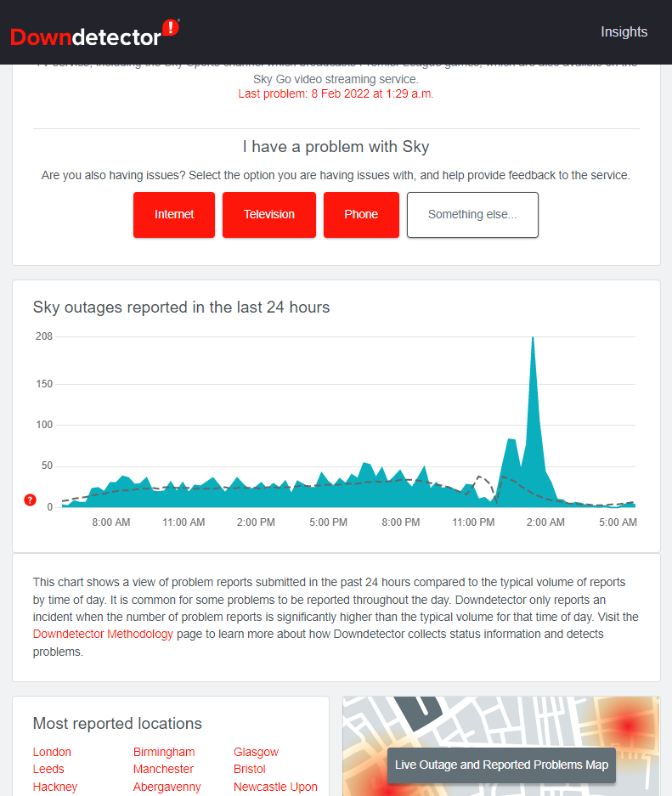Open the Live Outage and Reported Problems Map
Image resolution: width=672 pixels, height=796 pixels.
point(501,765)
